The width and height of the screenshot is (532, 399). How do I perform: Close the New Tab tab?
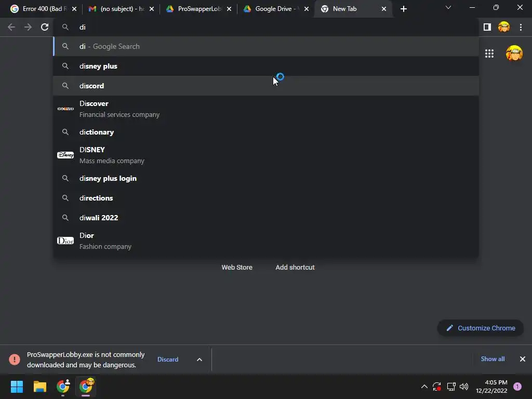(x=384, y=9)
